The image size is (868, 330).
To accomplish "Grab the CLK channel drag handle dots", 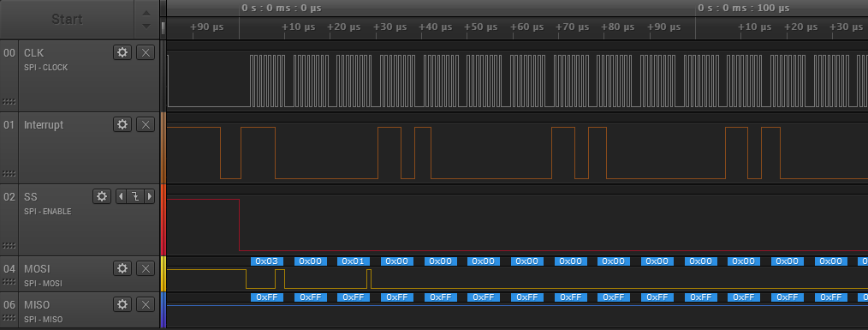I will pyautogui.click(x=9, y=101).
